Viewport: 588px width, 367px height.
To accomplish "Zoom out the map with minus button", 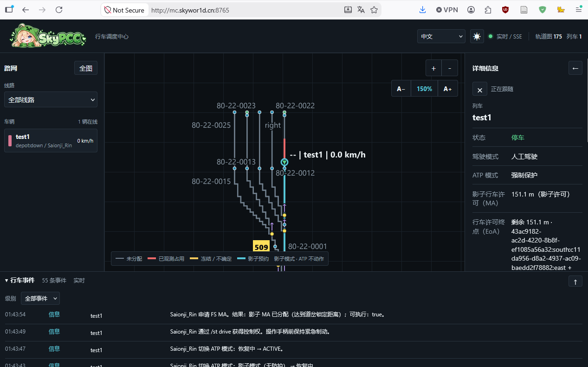I will pos(450,68).
